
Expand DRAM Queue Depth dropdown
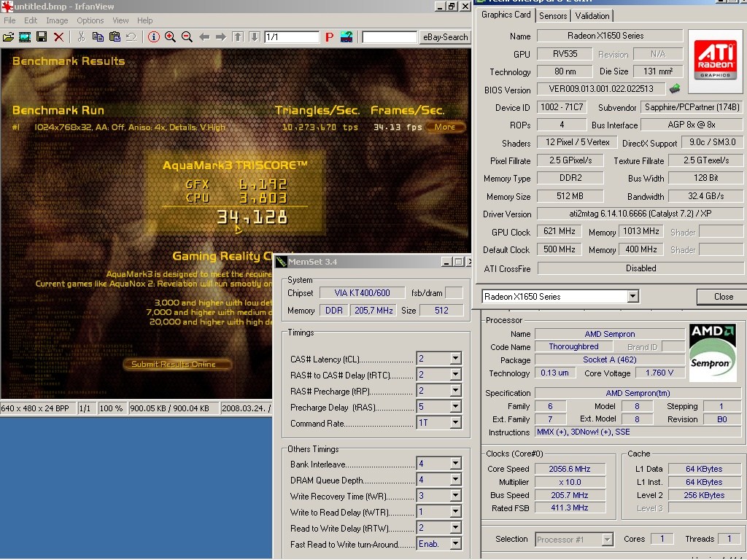click(455, 480)
